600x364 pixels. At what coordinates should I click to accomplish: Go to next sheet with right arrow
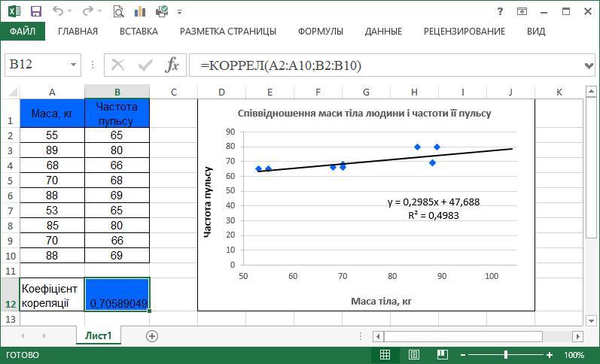click(44, 336)
